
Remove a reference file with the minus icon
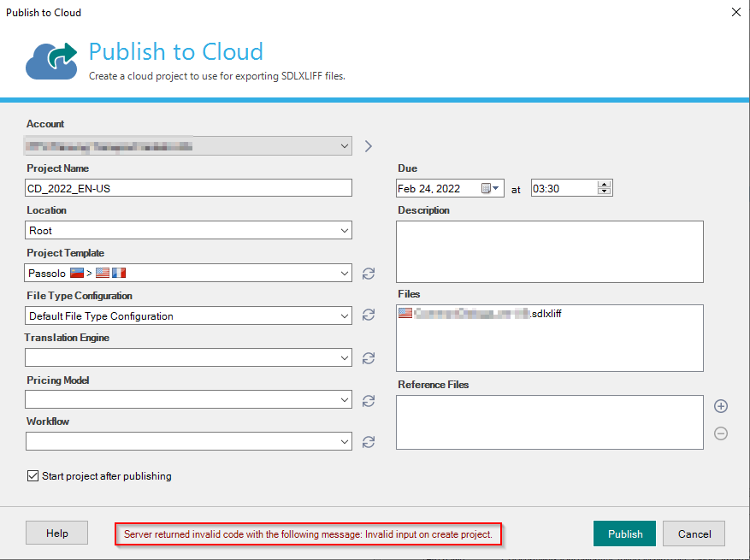pyautogui.click(x=721, y=433)
